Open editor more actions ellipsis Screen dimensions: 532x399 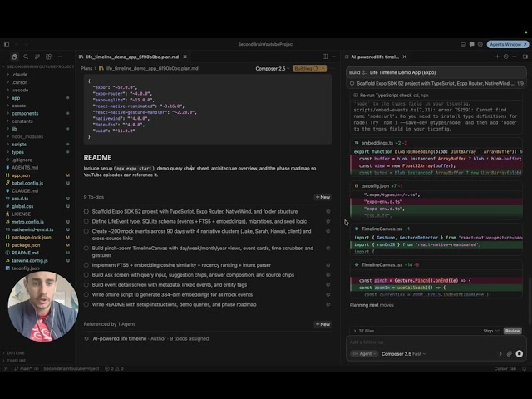(x=333, y=57)
